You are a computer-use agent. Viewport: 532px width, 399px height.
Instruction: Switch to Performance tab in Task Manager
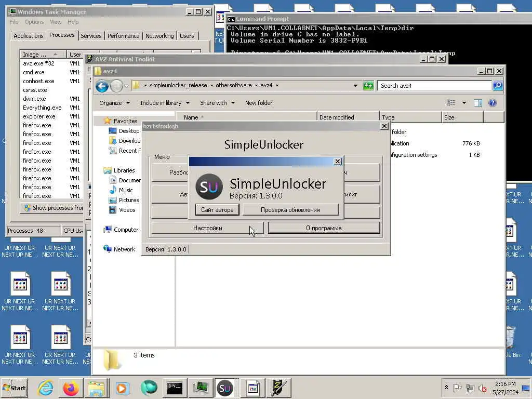tap(124, 36)
